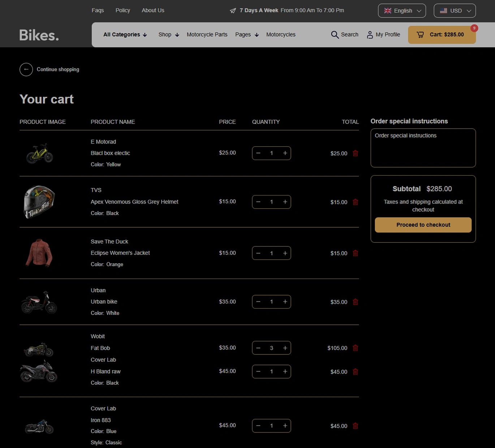Viewport: 495px width, 448px height.
Task: Expand the All Categories menu
Action: click(125, 35)
